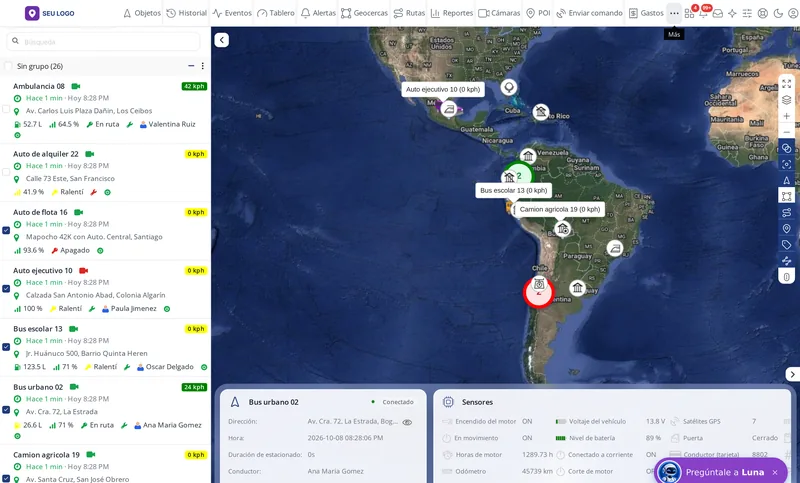Screen dimensions: 800x483
Task: Collapse the left object list panel
Action: click(221, 40)
